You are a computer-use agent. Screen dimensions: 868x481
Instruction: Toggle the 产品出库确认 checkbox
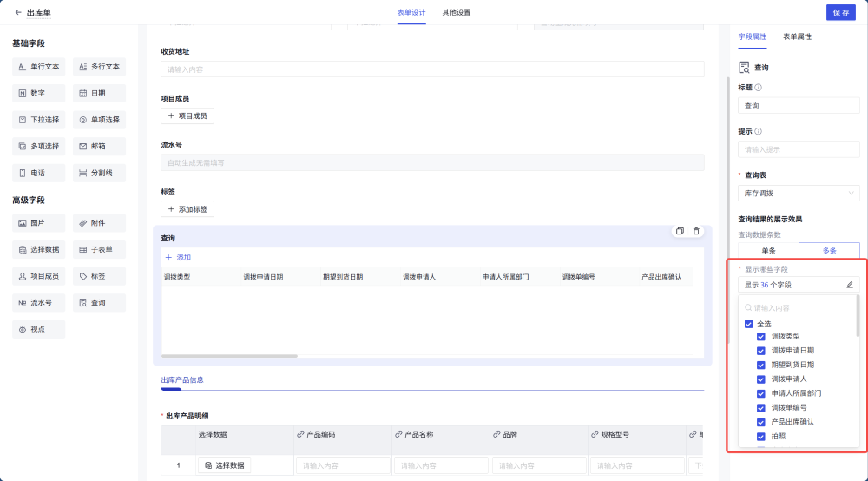click(761, 422)
